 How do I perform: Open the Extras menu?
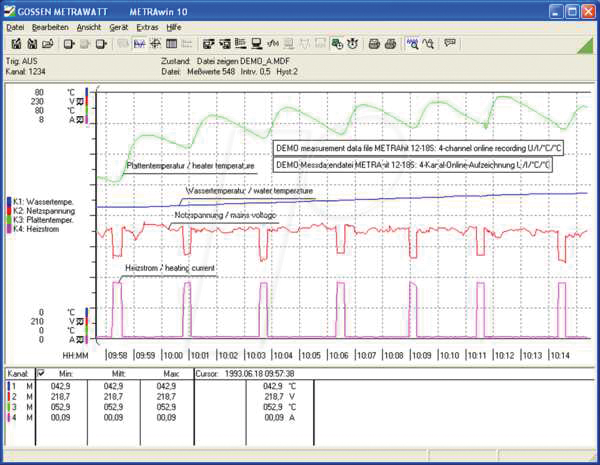coord(148,28)
